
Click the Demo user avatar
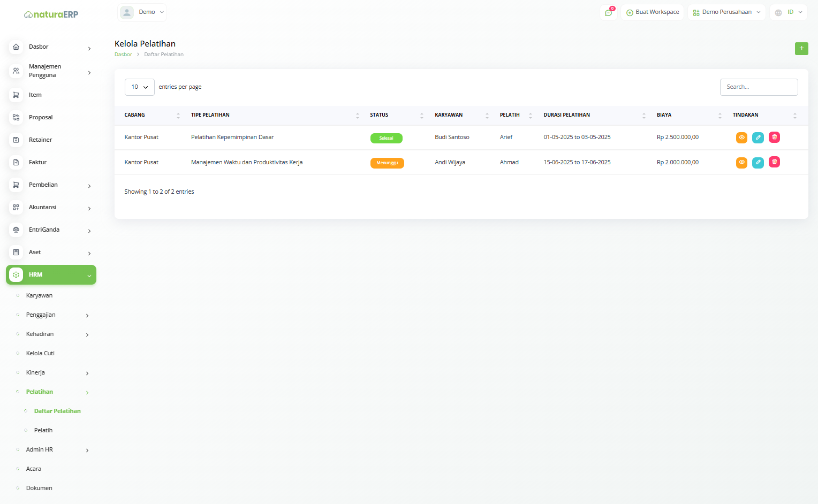127,12
